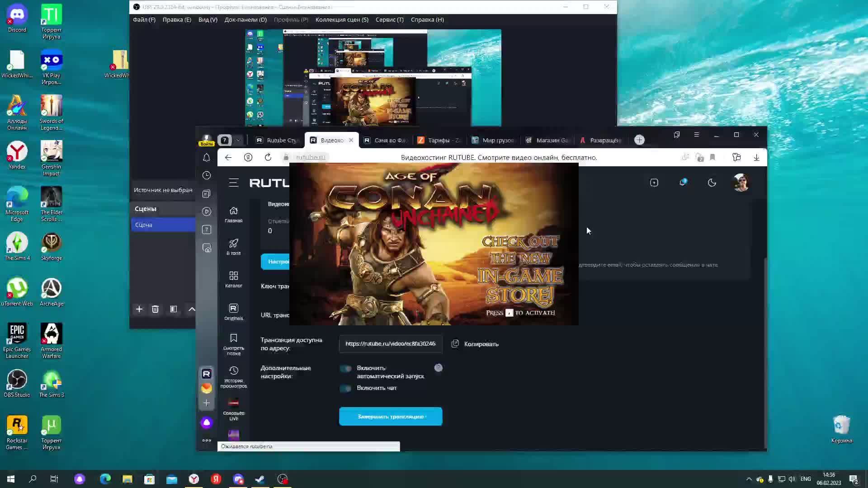Click the add scene plus icon
The image size is (868, 488).
pos(139,309)
